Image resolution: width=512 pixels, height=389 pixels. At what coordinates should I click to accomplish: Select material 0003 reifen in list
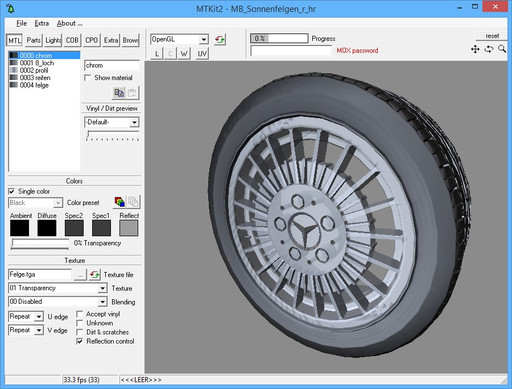pos(44,78)
